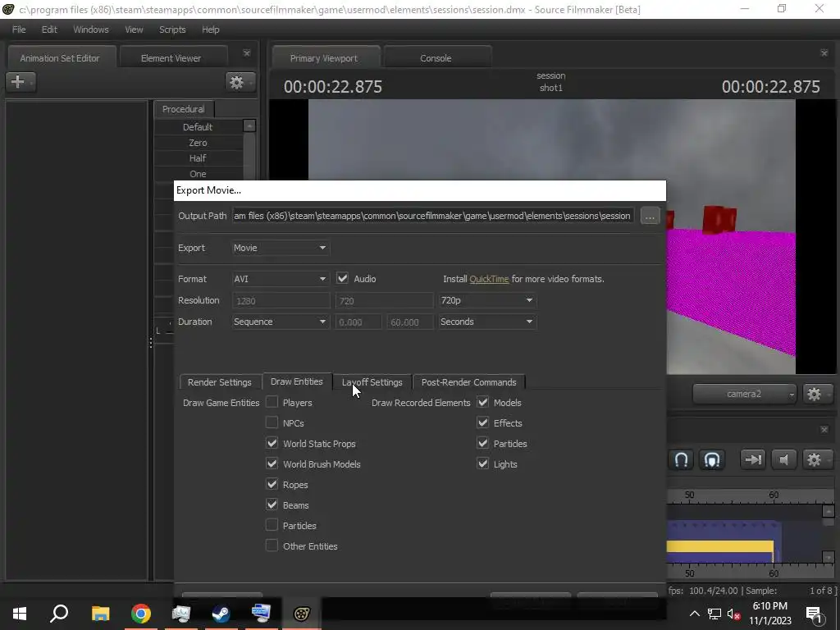Enable game entity Particles checkbox
Image resolution: width=840 pixels, height=630 pixels.
(x=272, y=525)
